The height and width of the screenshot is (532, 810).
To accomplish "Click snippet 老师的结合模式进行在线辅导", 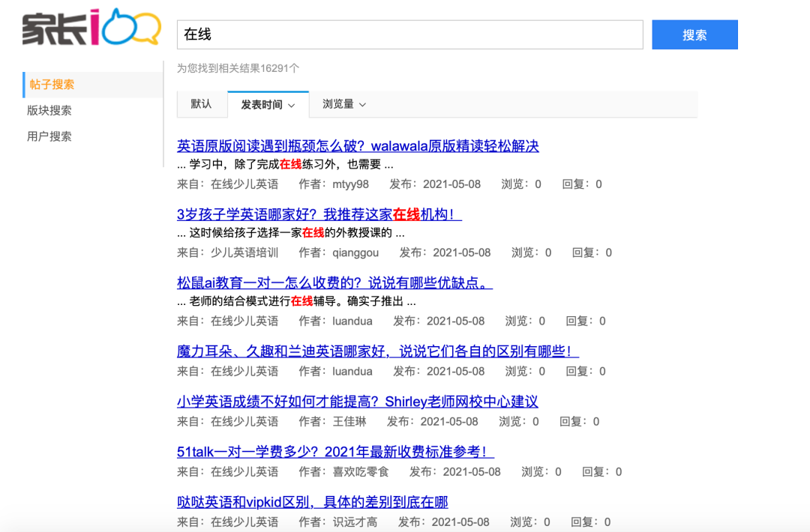I will pyautogui.click(x=296, y=301).
